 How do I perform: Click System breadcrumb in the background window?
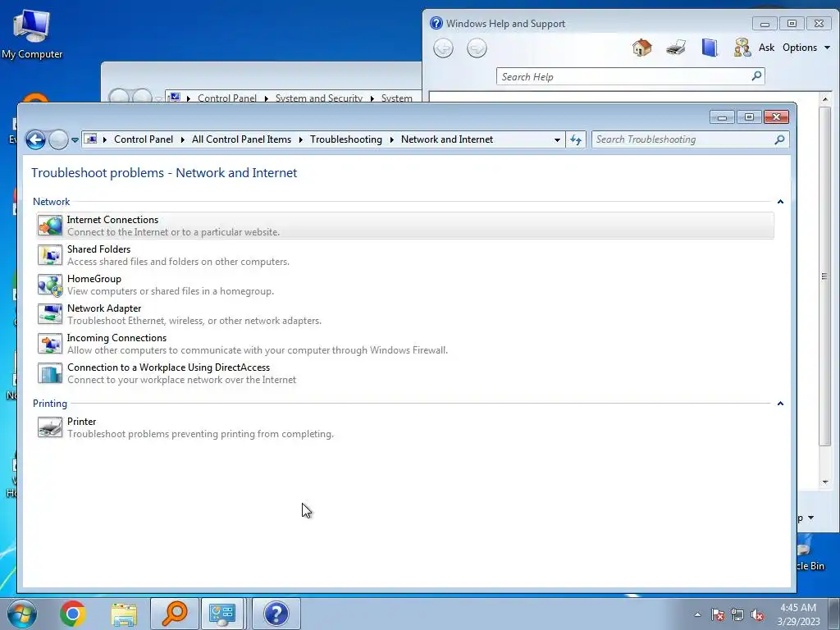coord(396,98)
